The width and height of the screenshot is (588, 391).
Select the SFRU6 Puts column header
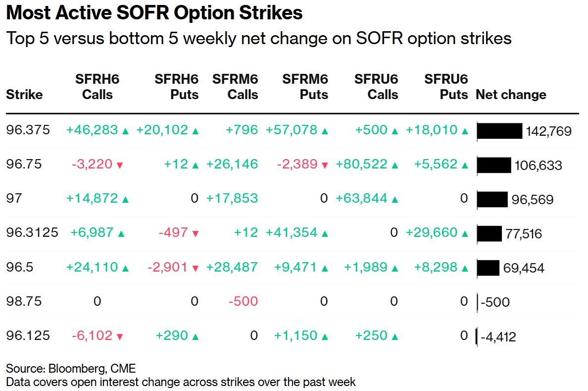pos(446,87)
